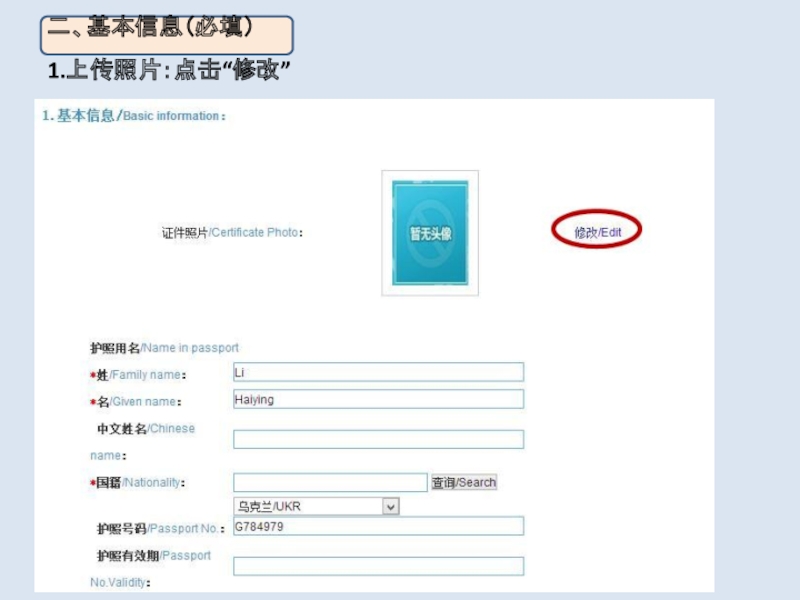Open the 乌克兰/UKR nationality dropdown
Image resolution: width=800 pixels, height=600 pixels.
click(316, 507)
